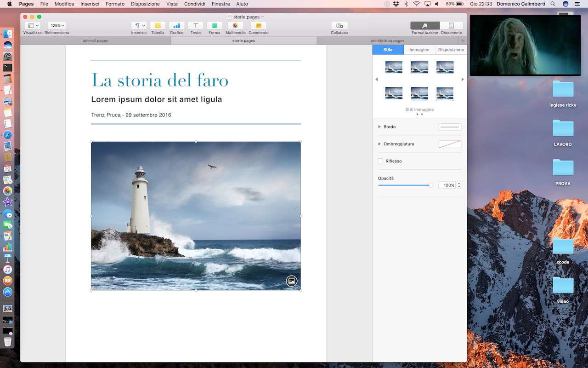
Task: Select the first image style thumbnail
Action: coord(394,67)
